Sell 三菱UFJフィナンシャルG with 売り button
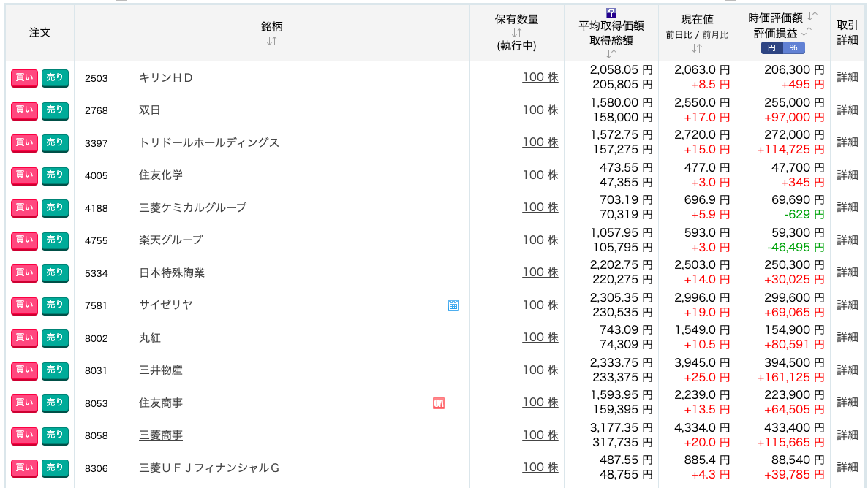The width and height of the screenshot is (868, 488). tap(55, 468)
